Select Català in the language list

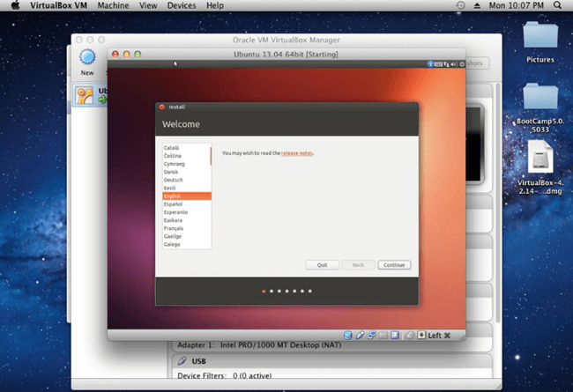187,148
